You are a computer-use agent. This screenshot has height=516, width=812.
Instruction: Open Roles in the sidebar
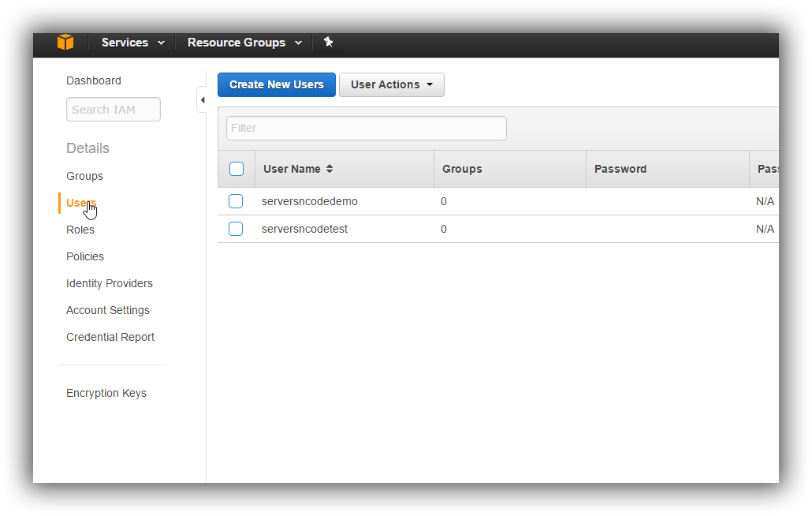(x=80, y=230)
